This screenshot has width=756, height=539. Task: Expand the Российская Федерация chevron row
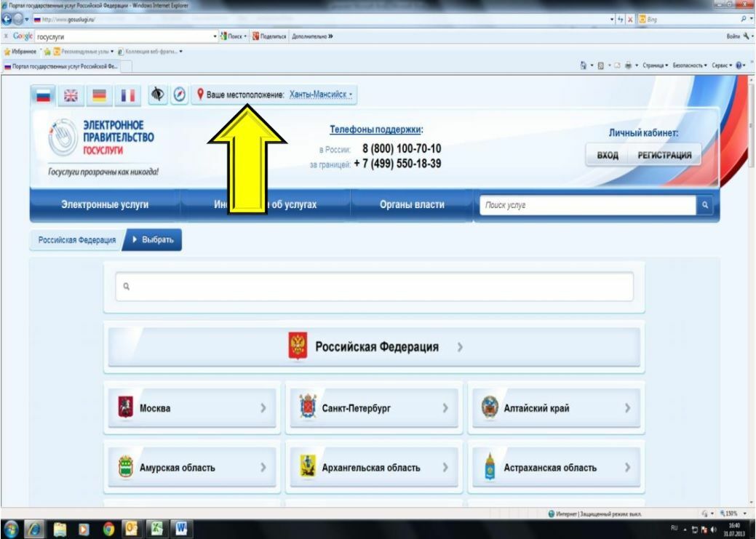374,347
